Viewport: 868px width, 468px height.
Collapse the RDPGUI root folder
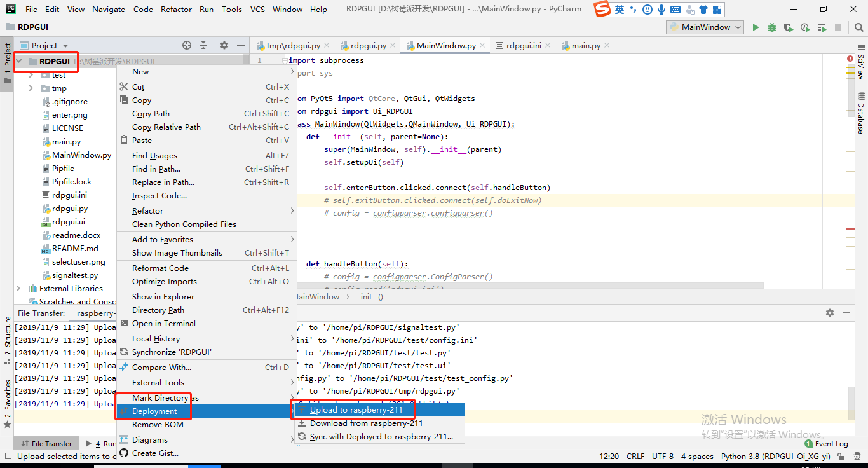pyautogui.click(x=19, y=62)
